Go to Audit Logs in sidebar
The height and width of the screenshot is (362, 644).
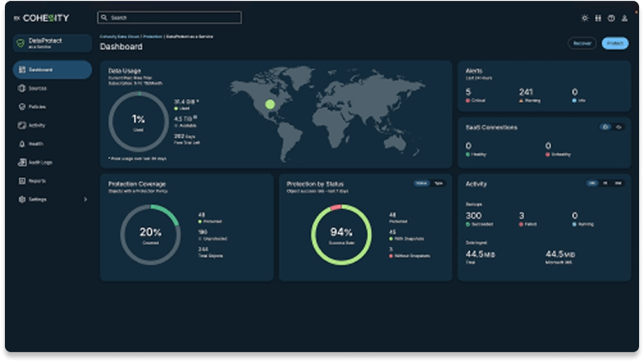(40, 163)
